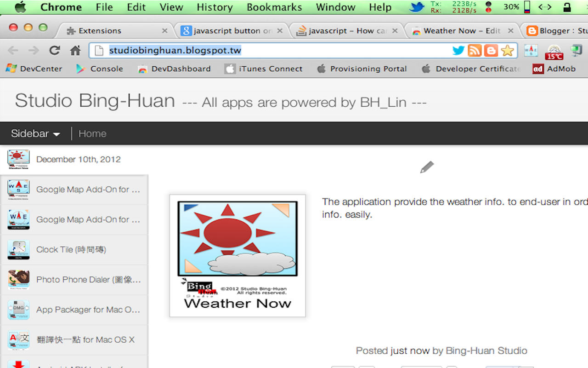Open the Console bookmark
This screenshot has height=368, width=588.
100,69
